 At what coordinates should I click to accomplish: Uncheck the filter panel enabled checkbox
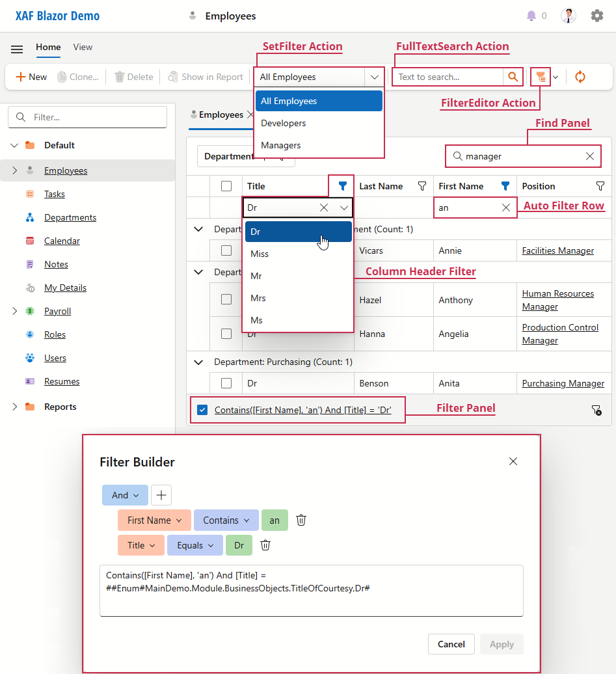tap(202, 410)
